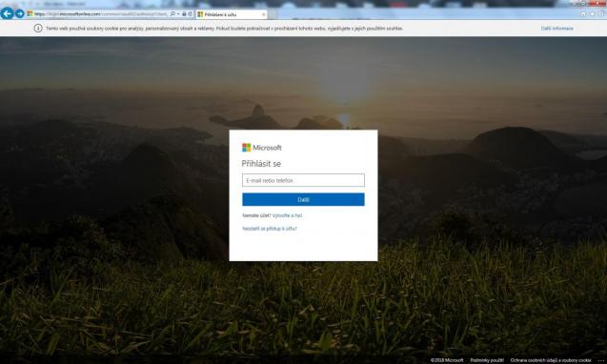View the security lock icon

(x=184, y=14)
